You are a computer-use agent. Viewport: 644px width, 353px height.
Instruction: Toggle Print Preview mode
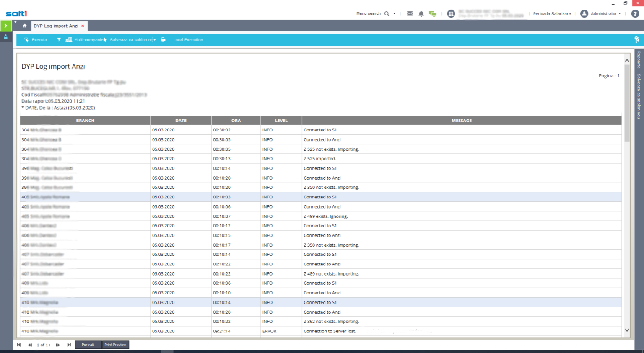[x=115, y=345]
